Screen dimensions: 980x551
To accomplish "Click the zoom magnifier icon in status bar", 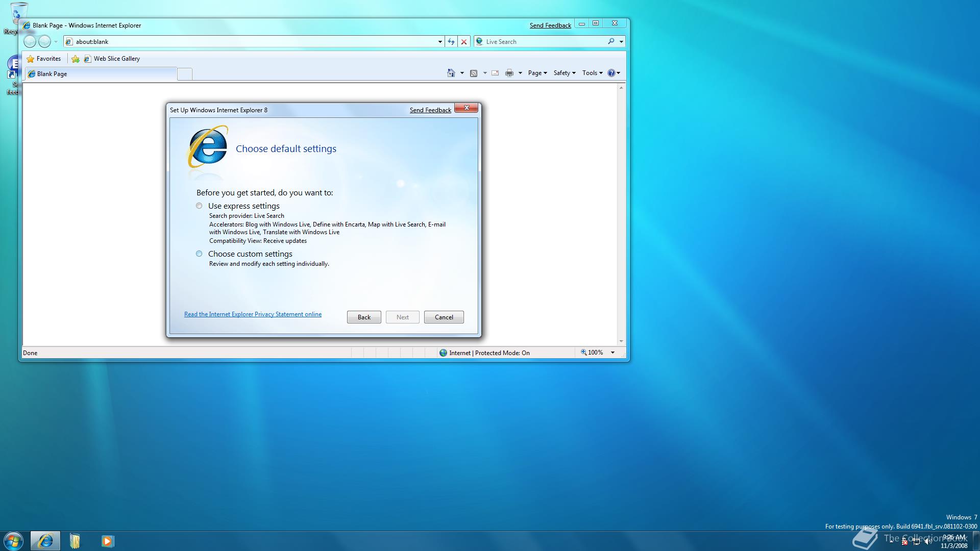I will [583, 353].
